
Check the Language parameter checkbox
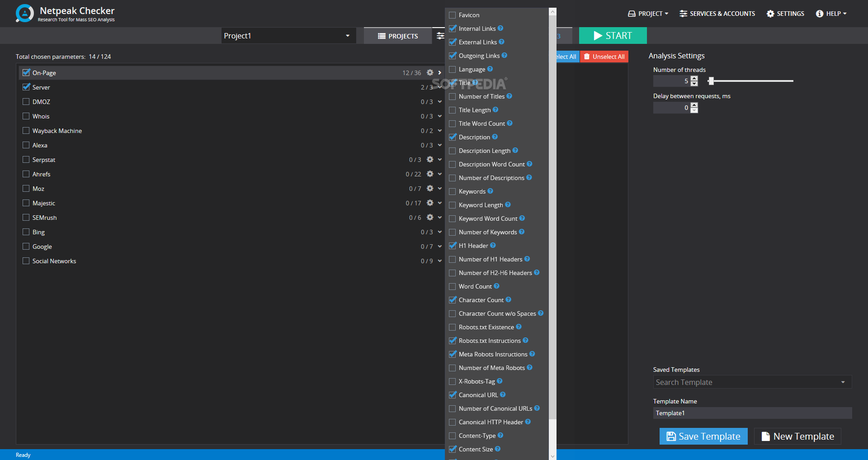click(453, 69)
